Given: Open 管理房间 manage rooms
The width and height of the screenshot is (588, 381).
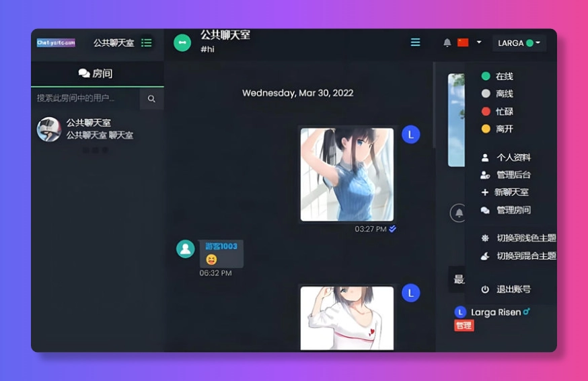Looking at the screenshot, I should click(506, 210).
